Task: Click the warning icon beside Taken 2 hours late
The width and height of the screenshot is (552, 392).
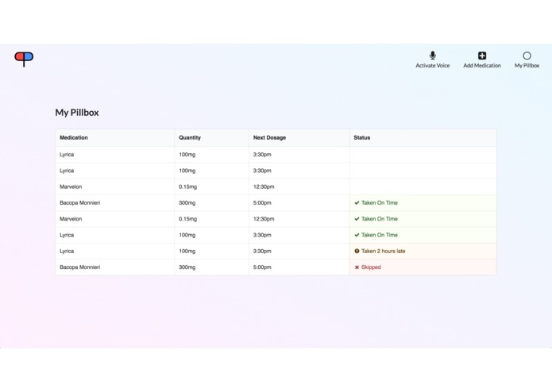Action: point(357,251)
